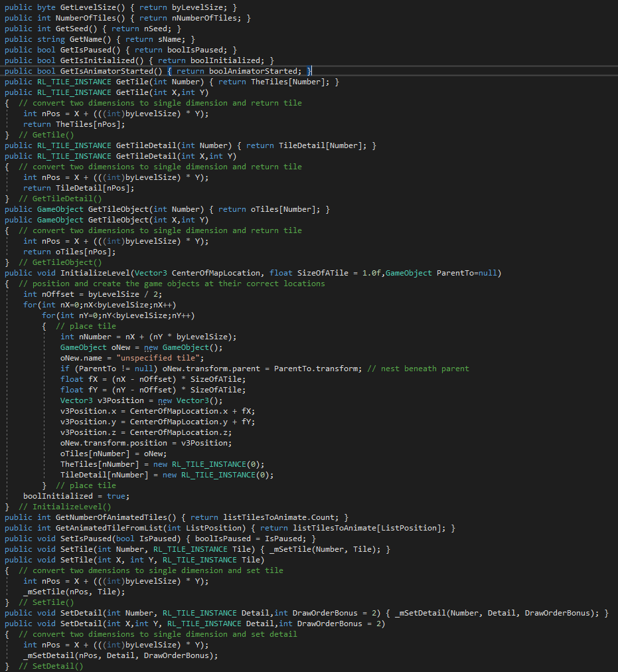618x672 pixels.
Task: Click the GetLevelSize method name
Action: coord(88,7)
